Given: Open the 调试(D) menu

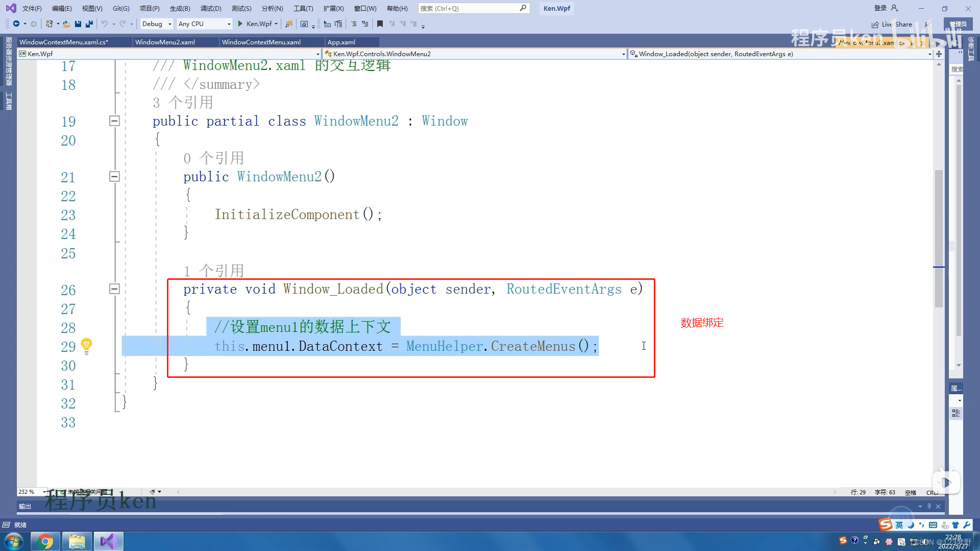Looking at the screenshot, I should pyautogui.click(x=211, y=8).
